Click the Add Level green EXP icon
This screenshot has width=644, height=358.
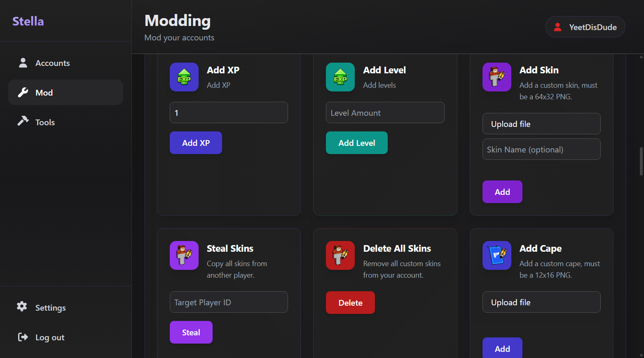tap(340, 77)
